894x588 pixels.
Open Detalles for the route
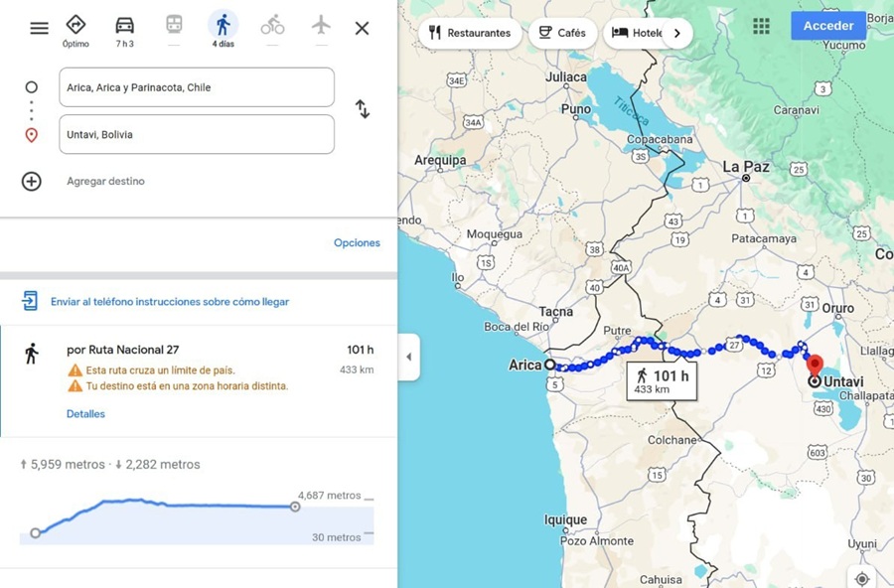[x=85, y=413]
